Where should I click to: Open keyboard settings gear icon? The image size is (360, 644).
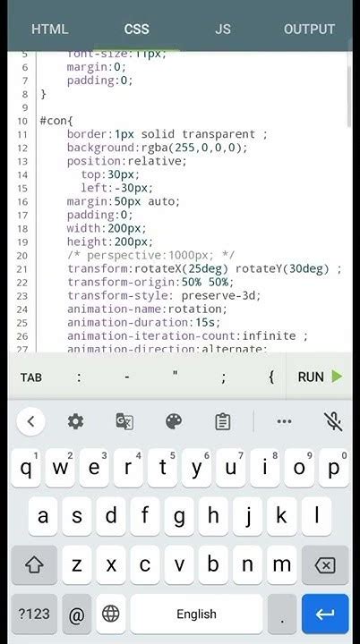point(75,421)
